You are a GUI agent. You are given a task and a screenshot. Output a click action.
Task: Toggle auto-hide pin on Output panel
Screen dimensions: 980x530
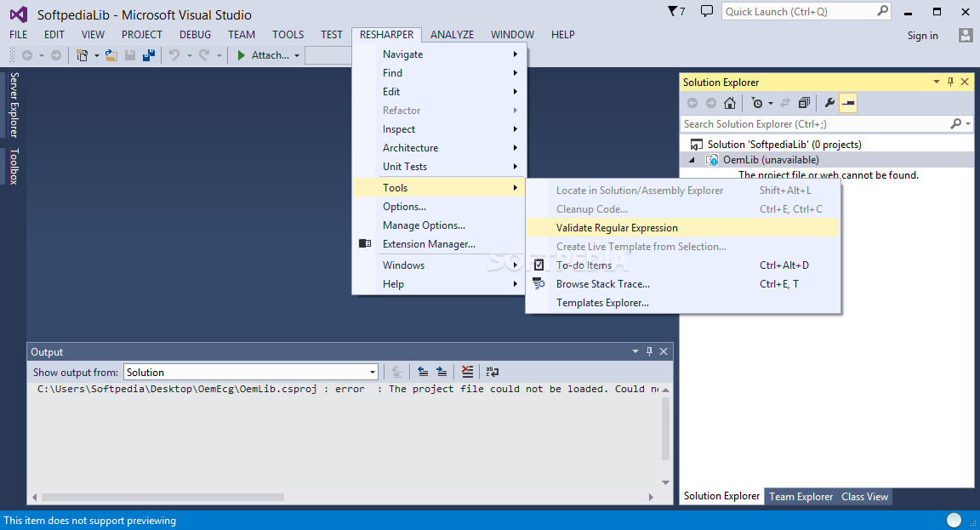coord(649,352)
